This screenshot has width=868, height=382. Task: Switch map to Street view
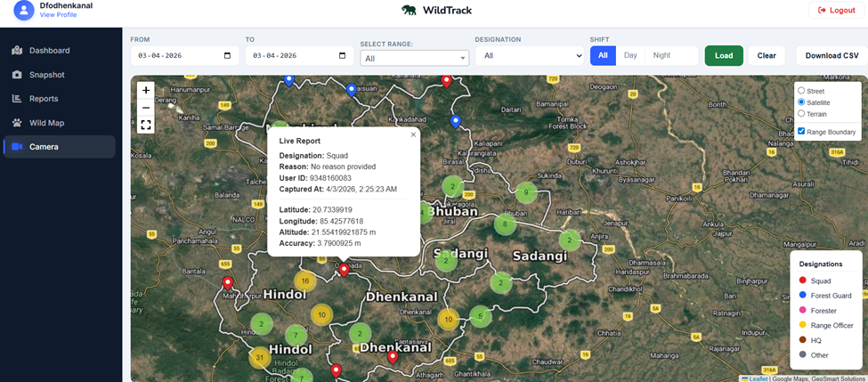pyautogui.click(x=801, y=90)
